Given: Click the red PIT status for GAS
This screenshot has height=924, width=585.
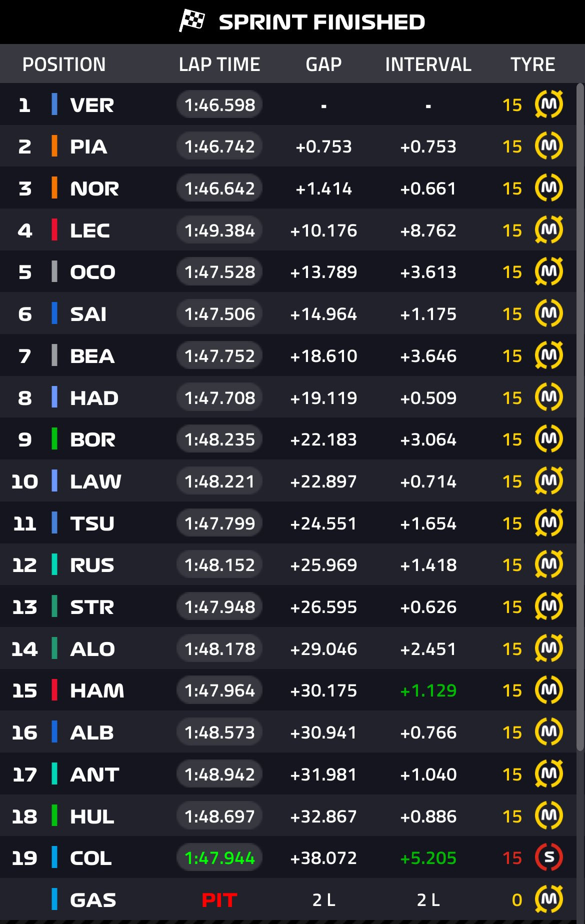Looking at the screenshot, I should [219, 900].
